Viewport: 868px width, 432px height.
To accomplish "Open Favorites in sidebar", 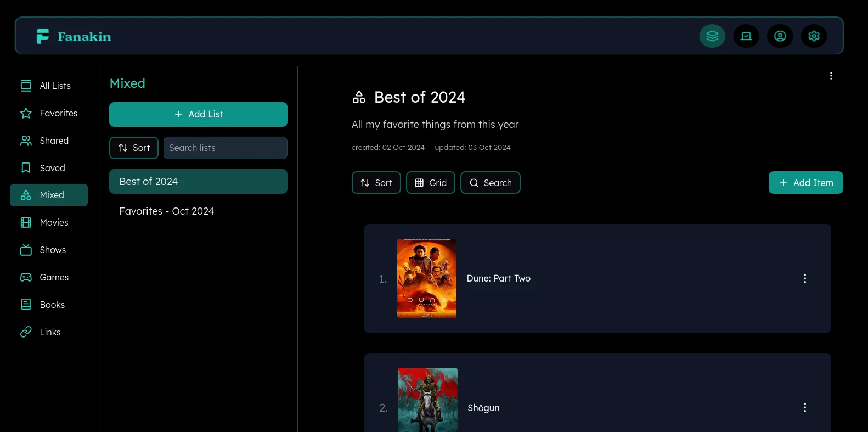I will (x=49, y=113).
